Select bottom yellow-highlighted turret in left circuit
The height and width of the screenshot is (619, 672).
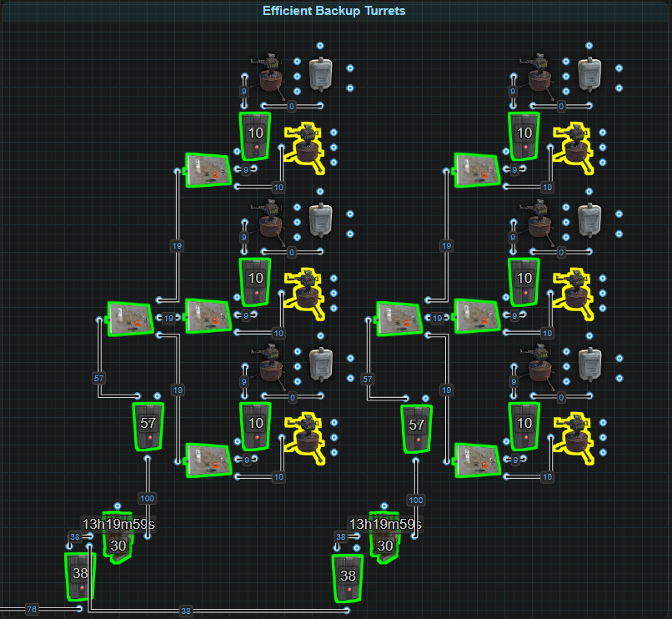(x=305, y=439)
